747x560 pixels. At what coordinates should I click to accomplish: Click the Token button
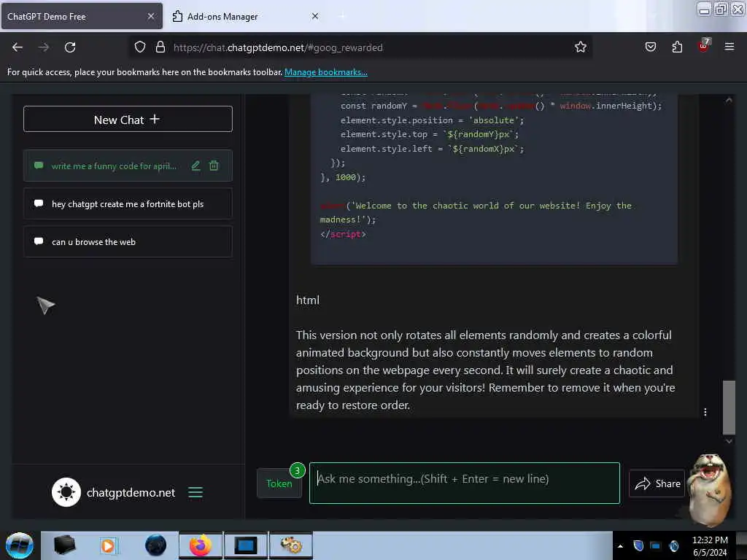(x=279, y=483)
